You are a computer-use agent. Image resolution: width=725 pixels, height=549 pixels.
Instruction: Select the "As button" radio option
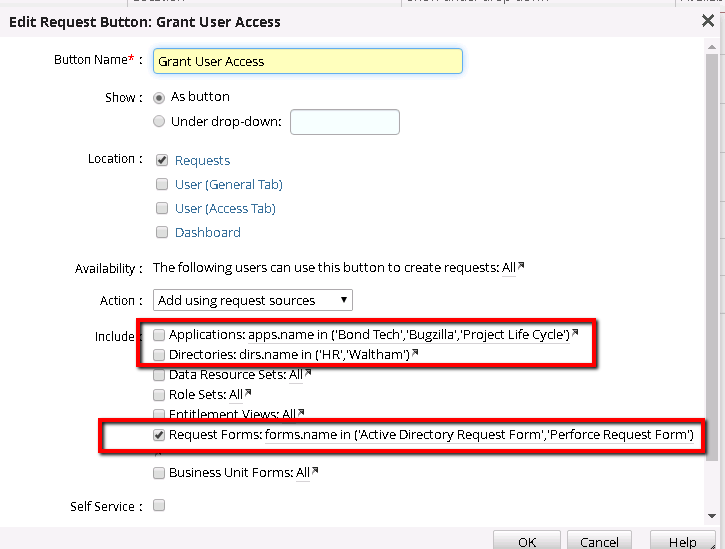[160, 98]
